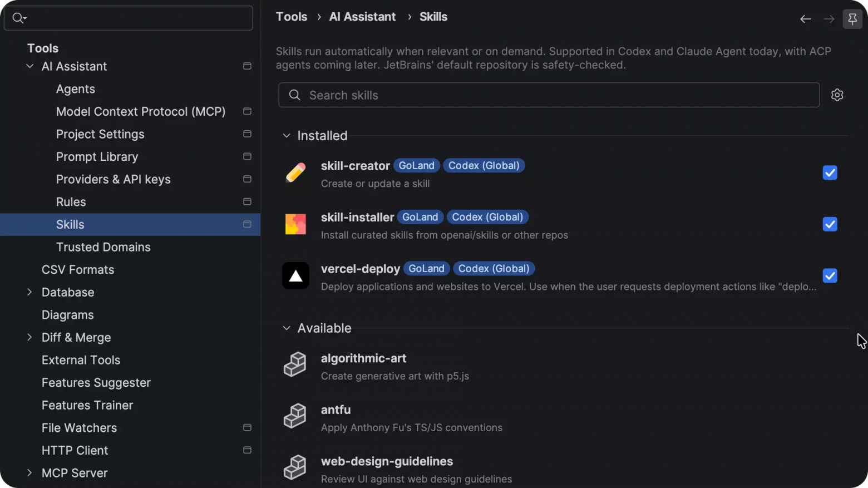The image size is (868, 488).
Task: Collapse the Available skills section
Action: click(x=287, y=328)
